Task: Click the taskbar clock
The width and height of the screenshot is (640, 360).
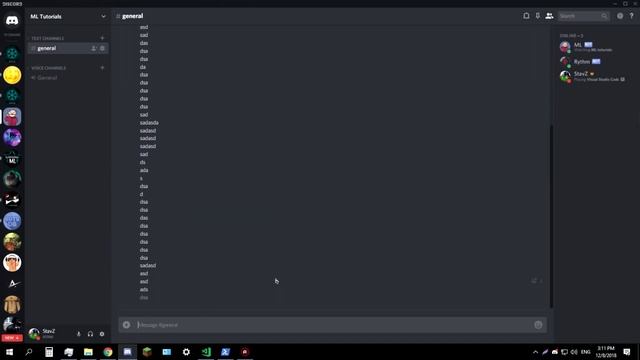Action: 606,352
